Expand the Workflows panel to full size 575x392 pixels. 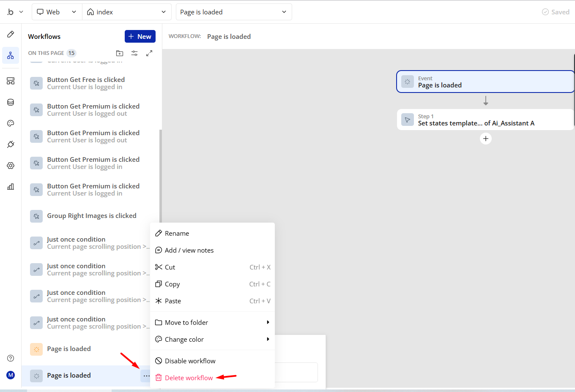pyautogui.click(x=149, y=53)
